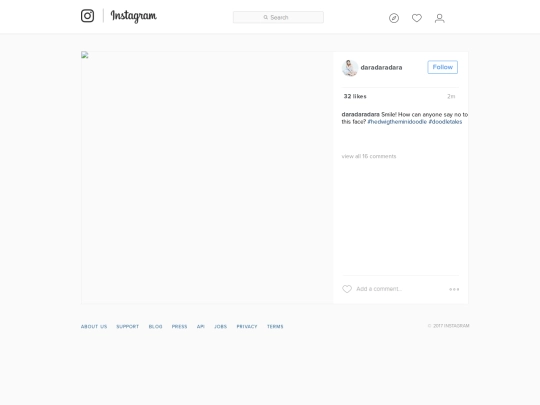This screenshot has height=405, width=540.
Task: Open the #doodletales hashtag link
Action: point(445,122)
